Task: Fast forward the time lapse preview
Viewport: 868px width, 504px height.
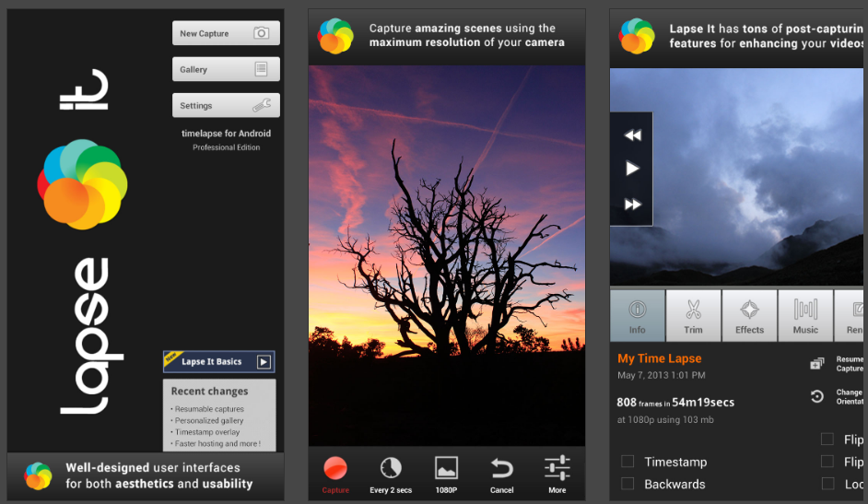Action: 632,205
